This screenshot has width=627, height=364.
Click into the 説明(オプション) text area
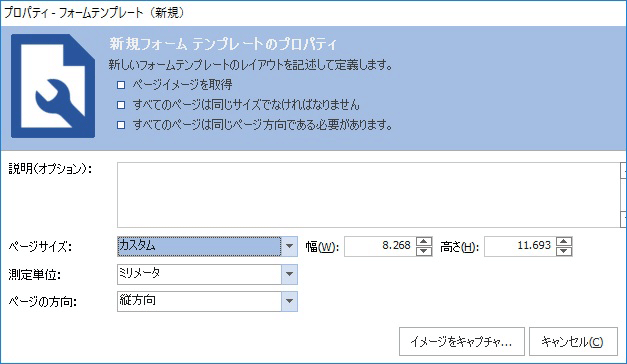tap(368, 195)
